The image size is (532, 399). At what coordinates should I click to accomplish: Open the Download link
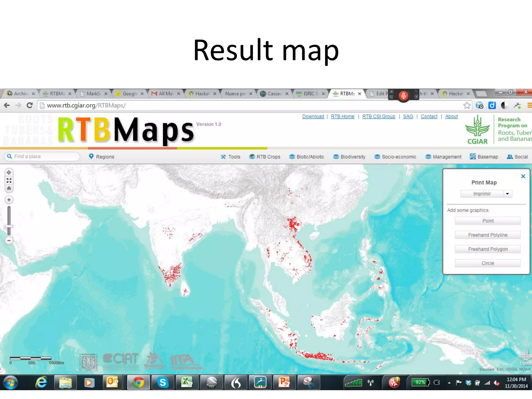(313, 116)
